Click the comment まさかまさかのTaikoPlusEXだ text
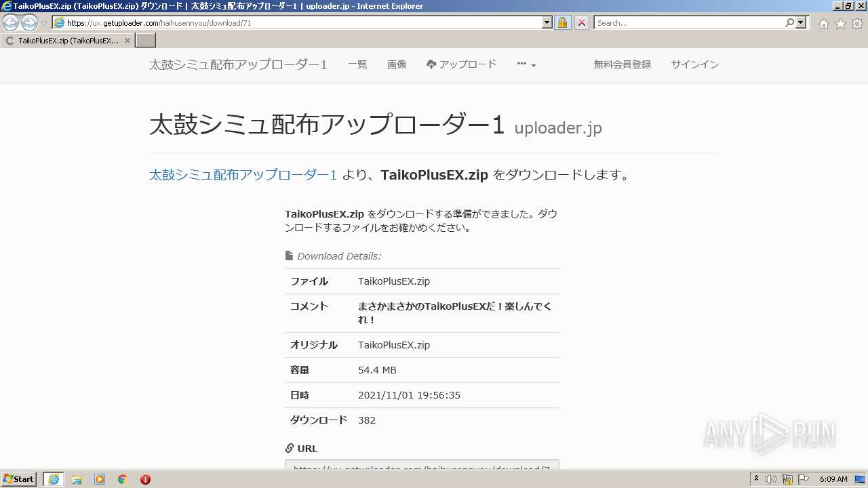 (x=454, y=312)
